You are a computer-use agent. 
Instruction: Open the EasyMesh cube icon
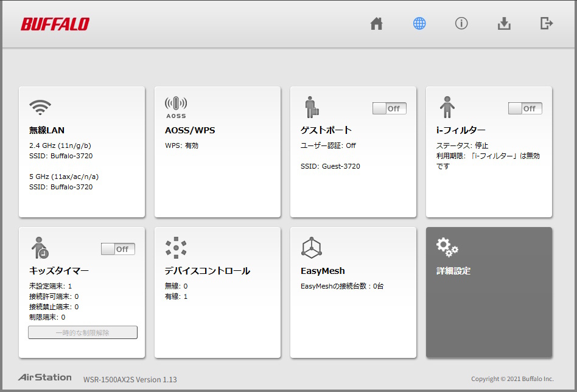[x=311, y=248]
